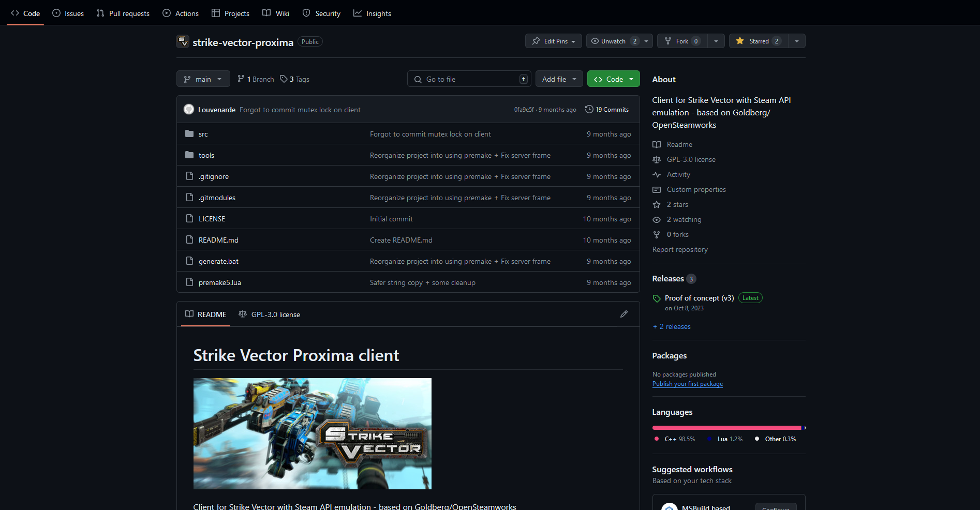
Task: Click the file icon beside premake5.lua
Action: (189, 282)
